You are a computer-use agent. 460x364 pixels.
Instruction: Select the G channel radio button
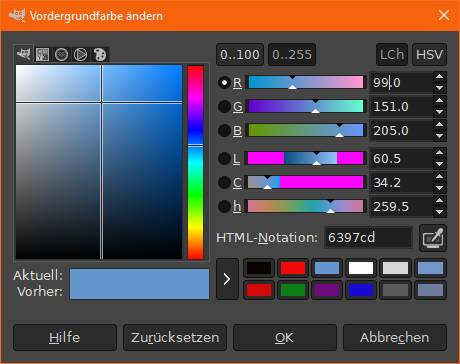coord(224,107)
